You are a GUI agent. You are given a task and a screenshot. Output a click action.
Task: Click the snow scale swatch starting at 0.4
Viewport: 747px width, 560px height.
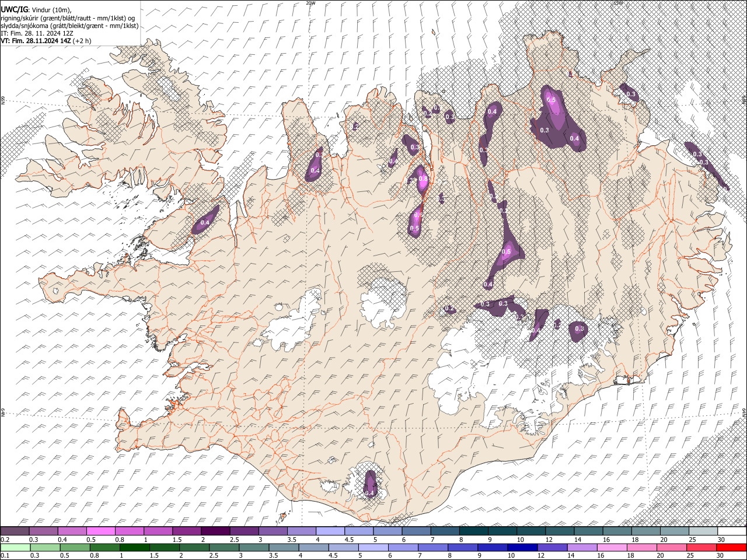click(x=72, y=531)
